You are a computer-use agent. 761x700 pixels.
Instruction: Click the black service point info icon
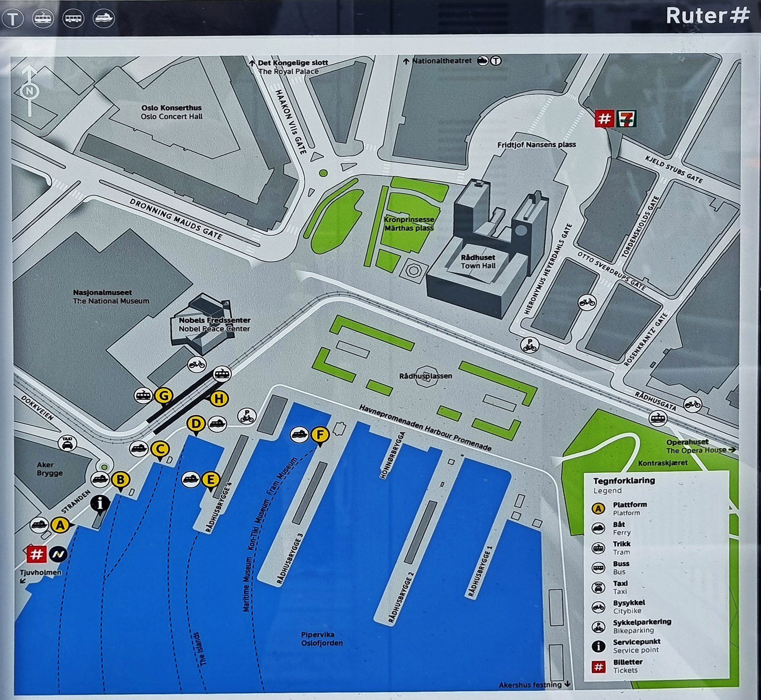point(100,504)
